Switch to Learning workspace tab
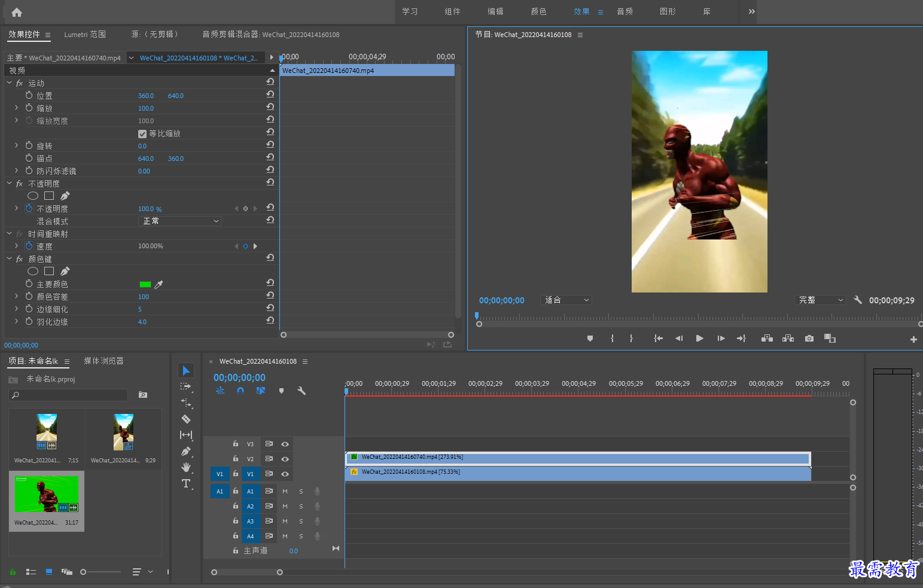 tap(410, 11)
